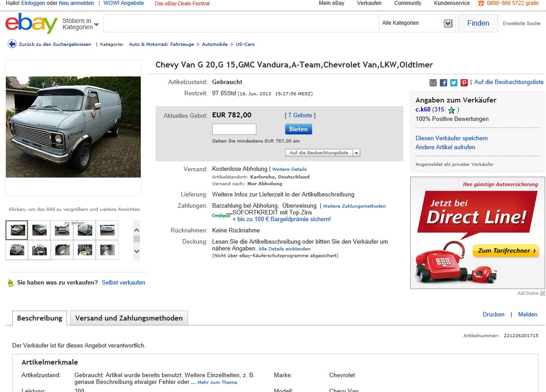Click the back arrow to search results

pyautogui.click(x=12, y=44)
